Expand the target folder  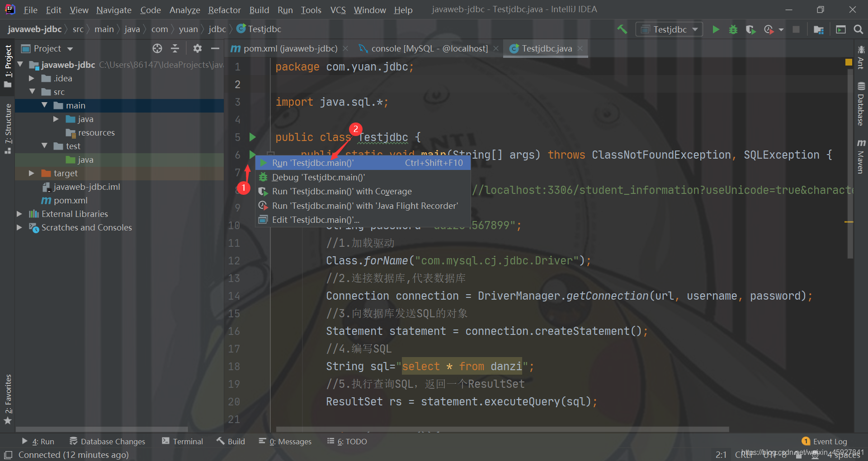[x=32, y=173]
